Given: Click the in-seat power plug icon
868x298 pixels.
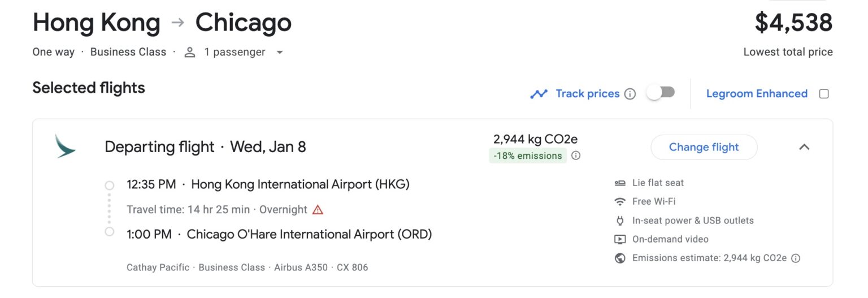Looking at the screenshot, I should (x=620, y=221).
